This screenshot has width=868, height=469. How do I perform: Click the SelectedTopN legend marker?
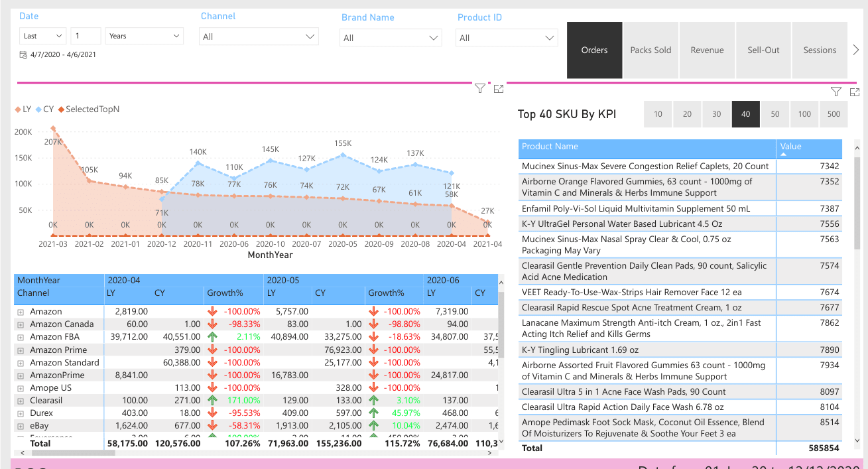[60, 109]
